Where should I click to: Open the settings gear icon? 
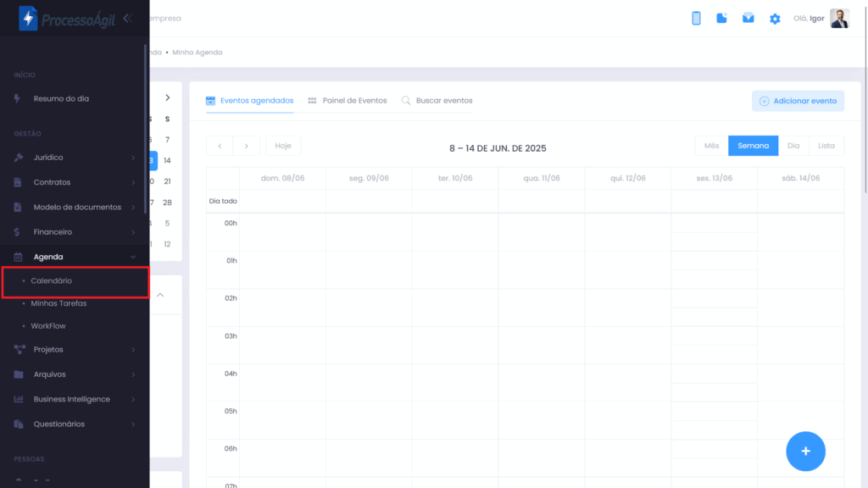click(775, 19)
